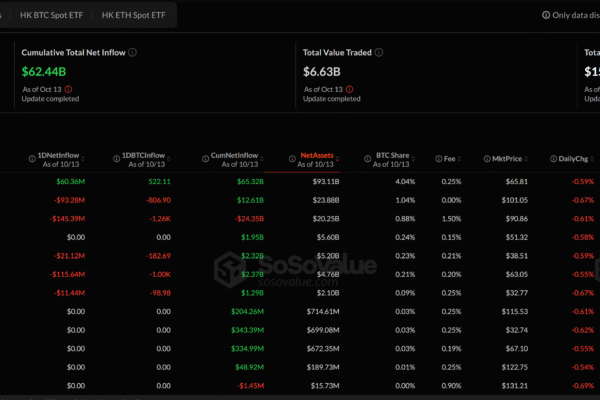Image resolution: width=600 pixels, height=400 pixels.
Task: Click info icon before BTC Share column header
Action: pos(369,158)
